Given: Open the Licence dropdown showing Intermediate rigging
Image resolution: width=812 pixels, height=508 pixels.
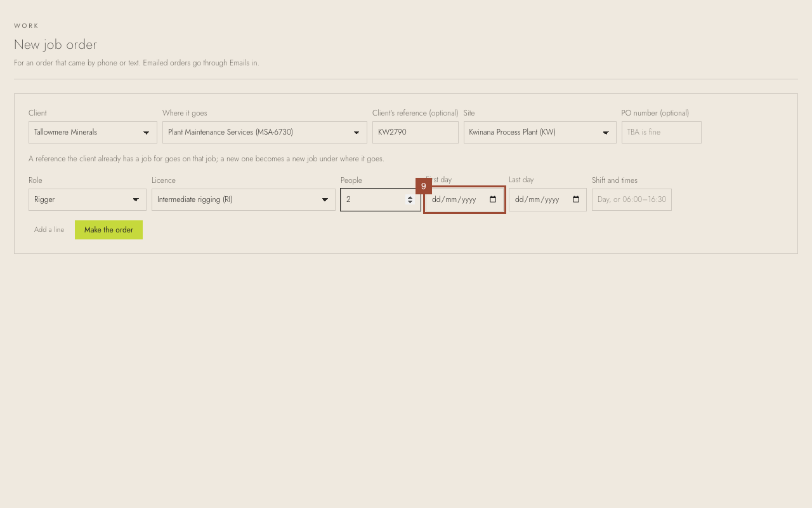Looking at the screenshot, I should (x=244, y=199).
